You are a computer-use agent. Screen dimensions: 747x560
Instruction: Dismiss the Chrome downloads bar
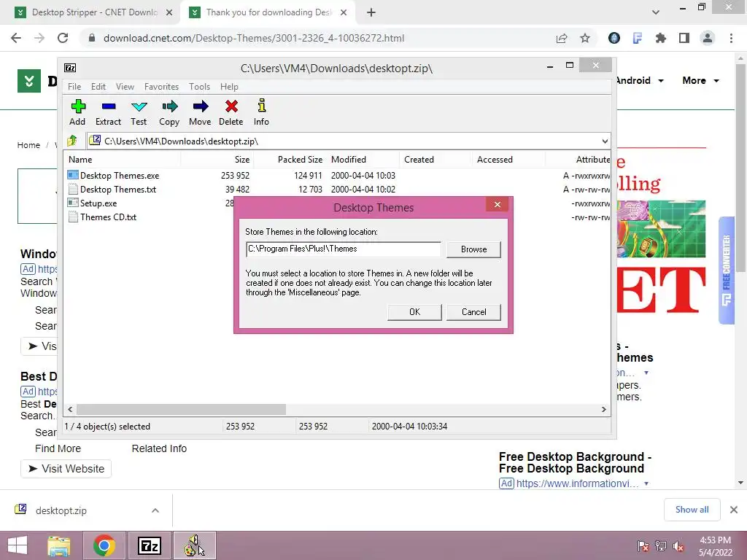734,510
